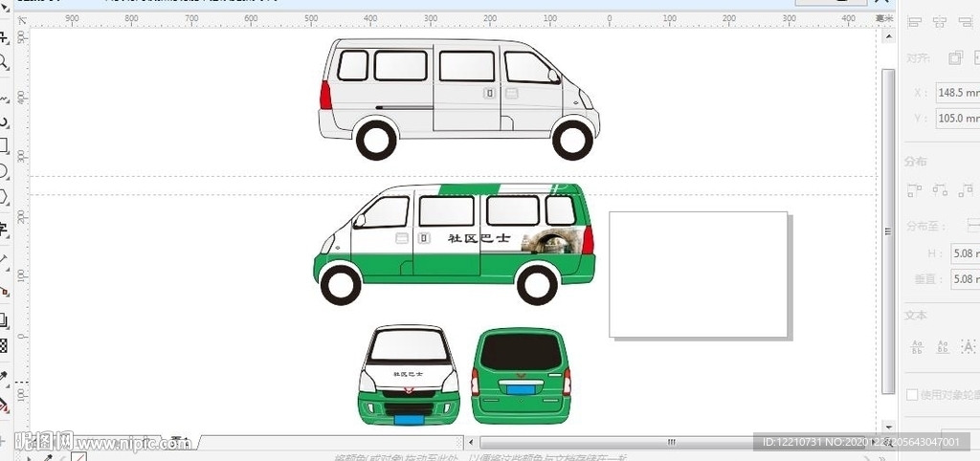Click the 垂直 spacing field 5.08
Image resolution: width=980 pixels, height=461 pixels.
(965, 278)
